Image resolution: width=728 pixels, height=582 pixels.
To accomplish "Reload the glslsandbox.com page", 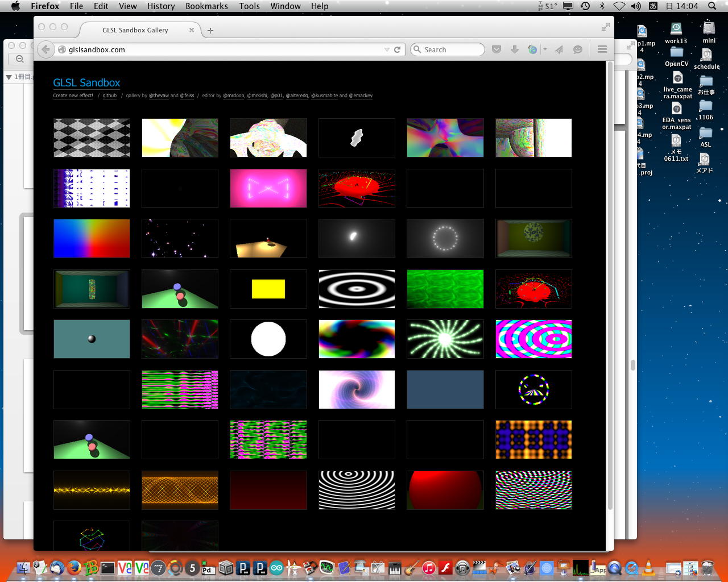I will 398,49.
